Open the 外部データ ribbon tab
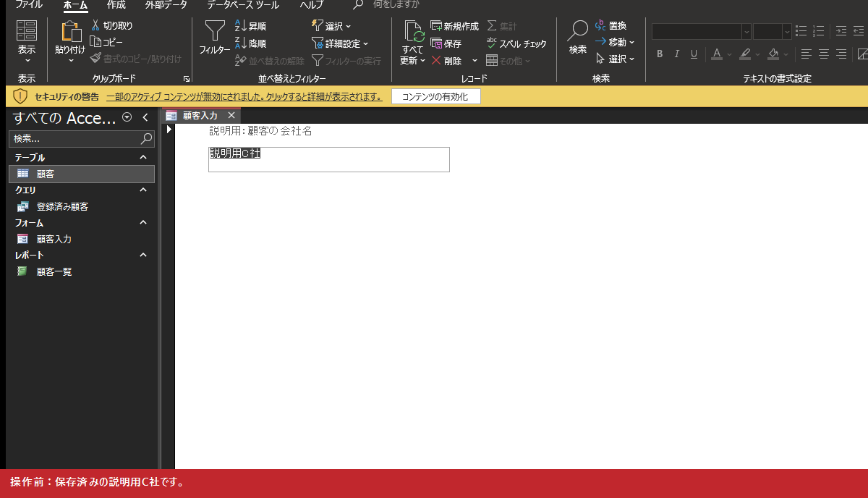This screenshot has height=498, width=868. [166, 5]
